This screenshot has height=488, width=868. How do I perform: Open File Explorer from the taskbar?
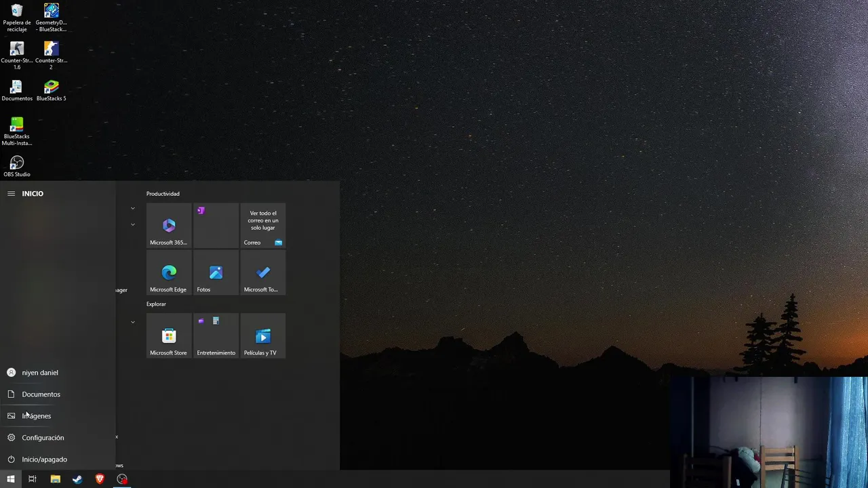[x=56, y=479]
